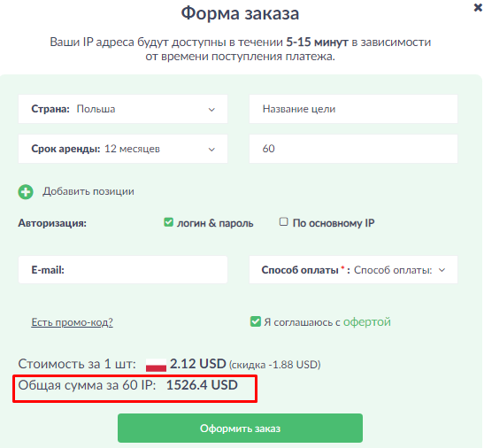Click the total sum 1526.4 USD text
484x448 pixels.
click(202, 385)
